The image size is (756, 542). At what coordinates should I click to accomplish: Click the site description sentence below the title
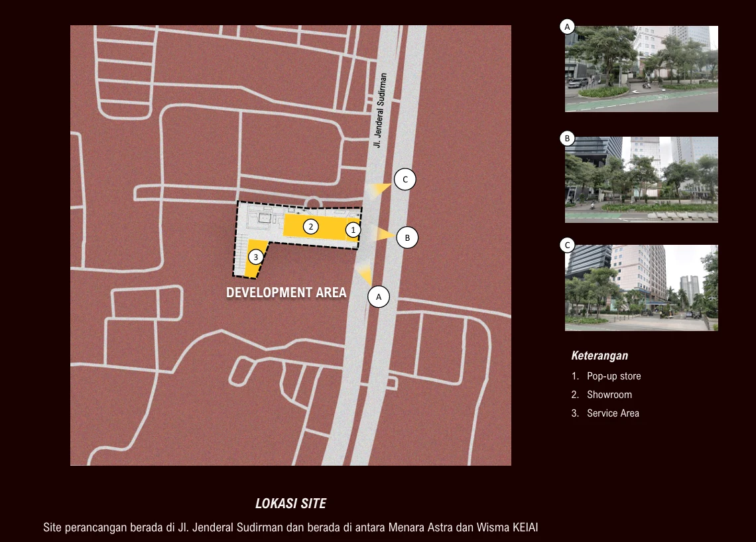pos(290,527)
